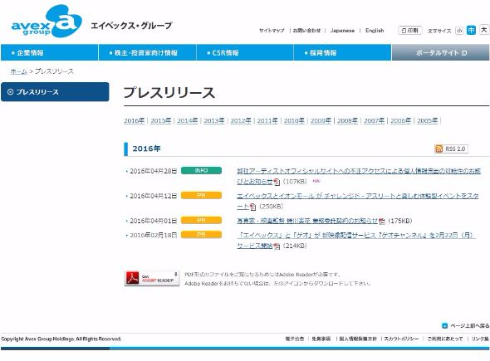Open PDF icon for 2016年04月28日 release
The image size is (490, 361).
pos(277,182)
